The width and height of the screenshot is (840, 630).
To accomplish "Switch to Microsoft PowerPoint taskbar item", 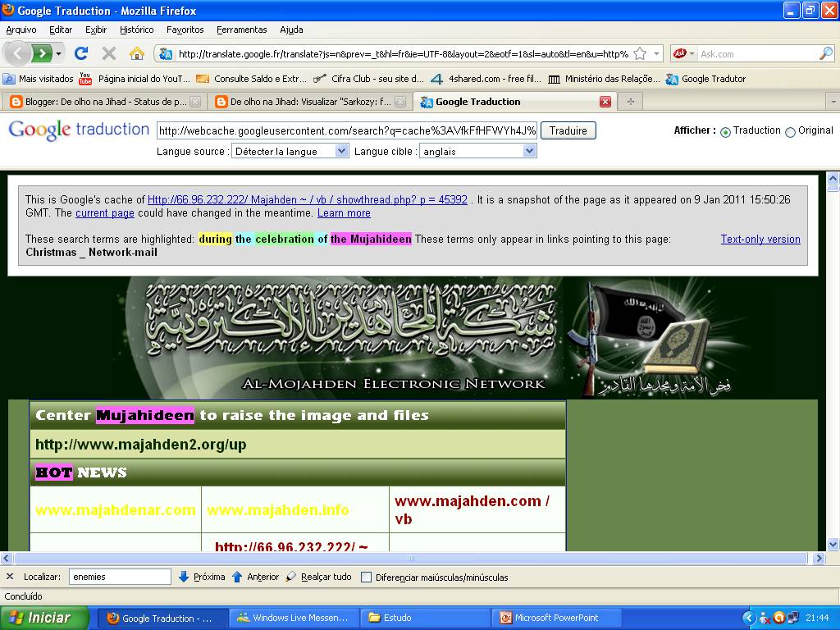I will (557, 618).
